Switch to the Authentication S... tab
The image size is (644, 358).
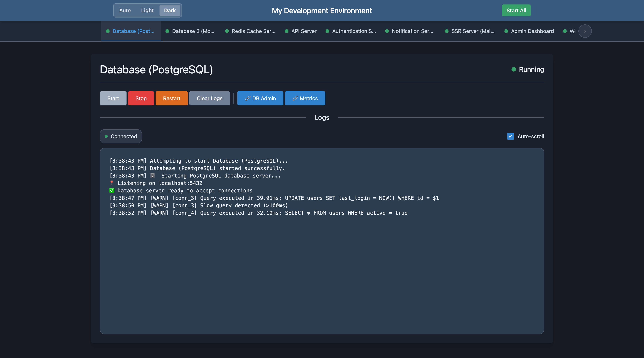point(353,31)
